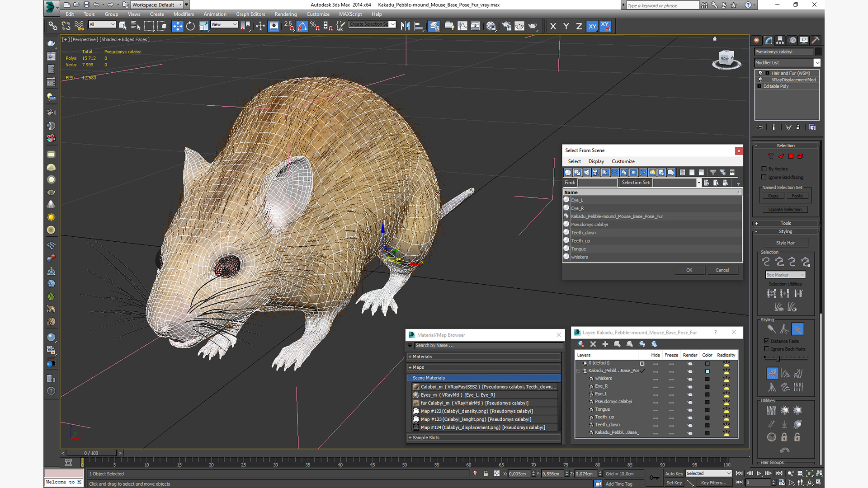868x488 pixels.
Task: Click the Kakadu_Pebbl layer color swatch
Action: 708,371
